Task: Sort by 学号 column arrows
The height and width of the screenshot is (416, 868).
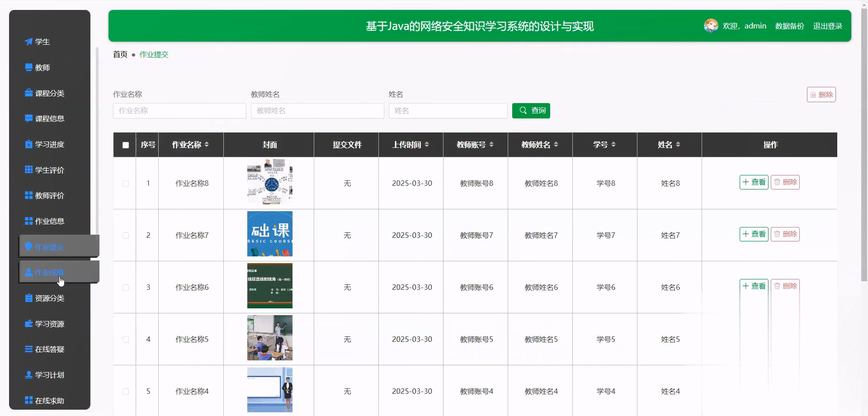Action: click(613, 144)
